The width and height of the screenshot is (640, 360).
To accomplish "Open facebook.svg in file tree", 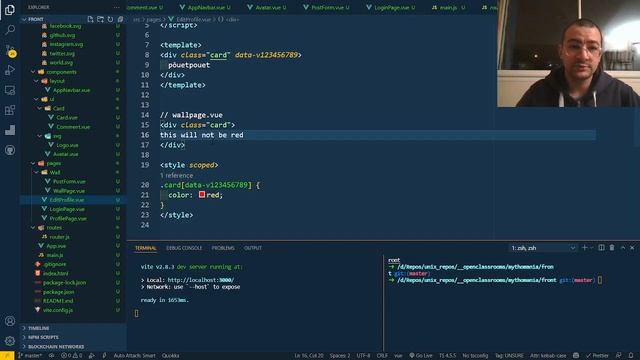I will (x=65, y=26).
